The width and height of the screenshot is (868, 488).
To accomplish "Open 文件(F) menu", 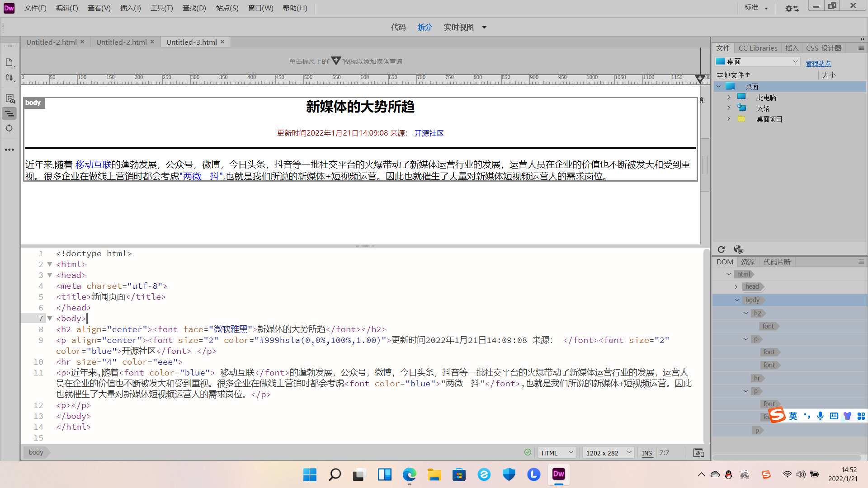I will tap(35, 8).
